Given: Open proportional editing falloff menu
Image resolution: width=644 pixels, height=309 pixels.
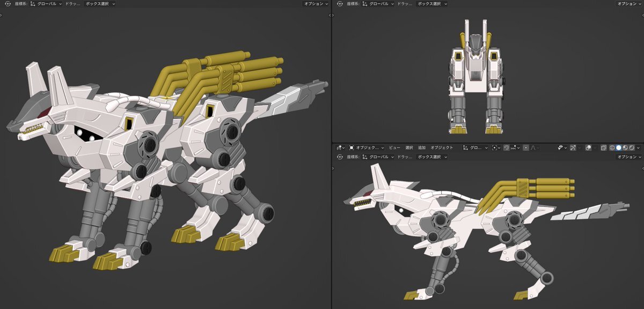Looking at the screenshot, I should click(x=534, y=147).
